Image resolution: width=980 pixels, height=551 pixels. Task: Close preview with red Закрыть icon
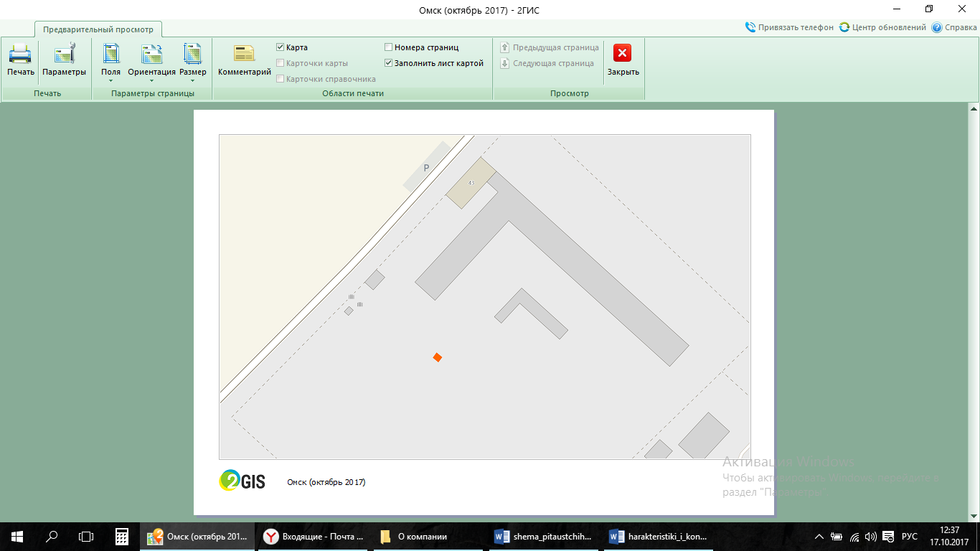[x=622, y=53]
